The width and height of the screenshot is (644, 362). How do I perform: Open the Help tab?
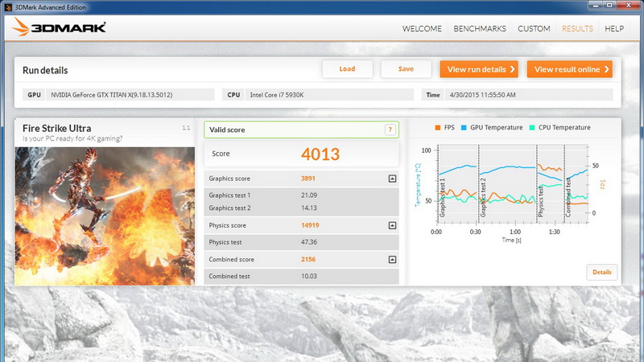coord(614,29)
